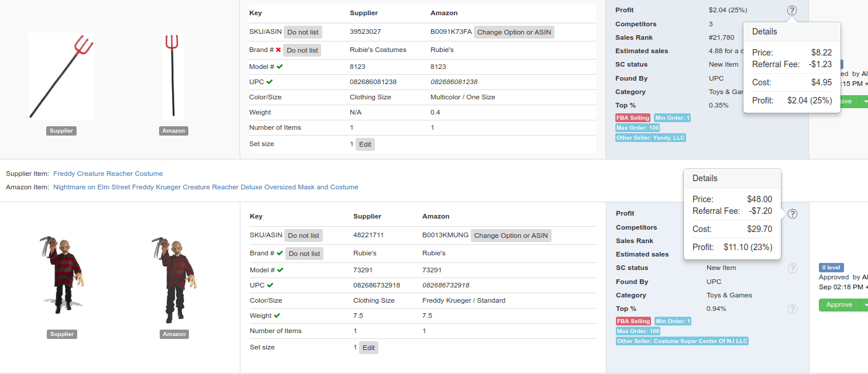Screen dimensions: 868x374
Task: Click the 0 level badge above Approved
Action: click(x=831, y=268)
